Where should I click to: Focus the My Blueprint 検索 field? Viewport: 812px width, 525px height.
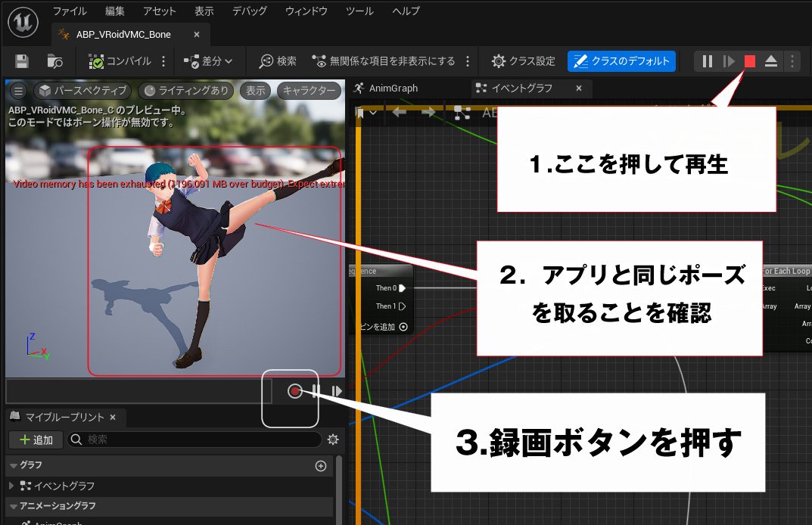(x=194, y=440)
